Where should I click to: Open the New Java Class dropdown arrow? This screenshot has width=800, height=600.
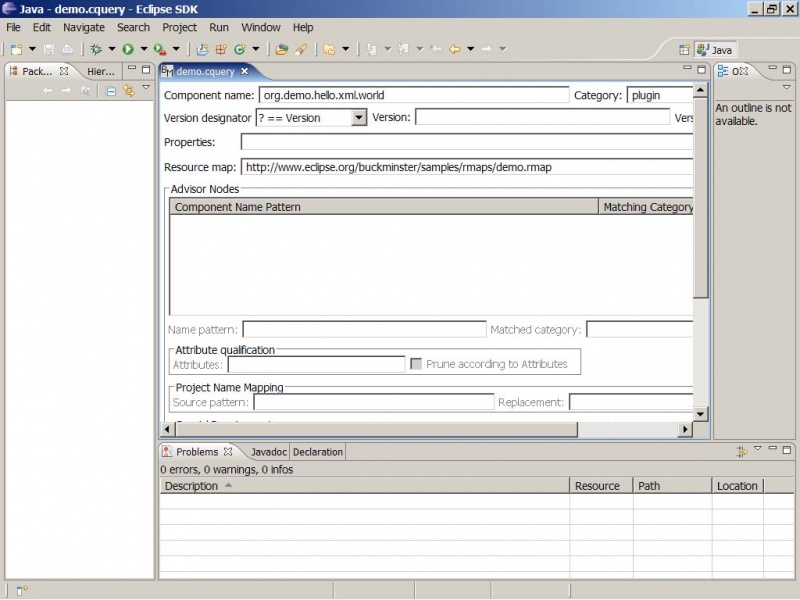coord(256,49)
